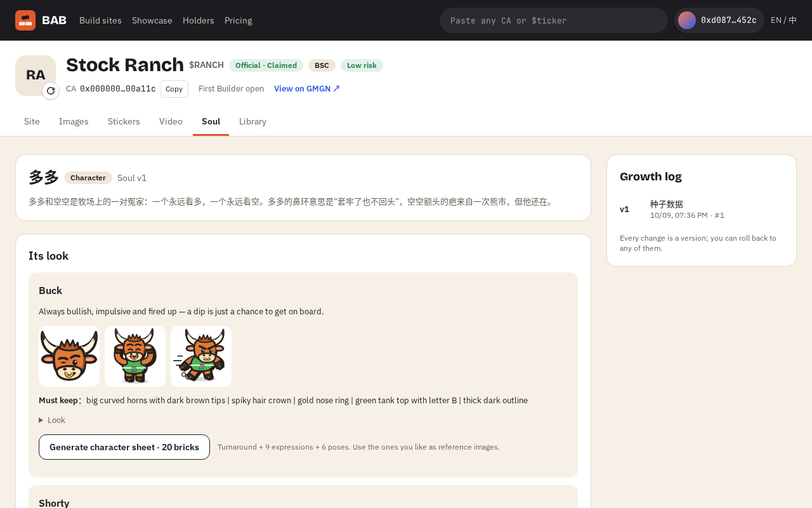Select the v1 entry in Growth log
Viewport: 812px width, 508px height.
[702, 210]
